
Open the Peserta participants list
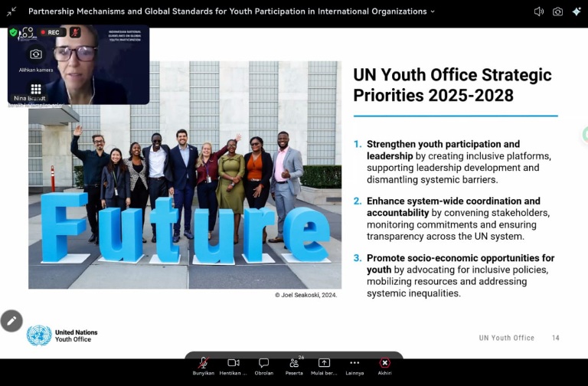coord(294,367)
